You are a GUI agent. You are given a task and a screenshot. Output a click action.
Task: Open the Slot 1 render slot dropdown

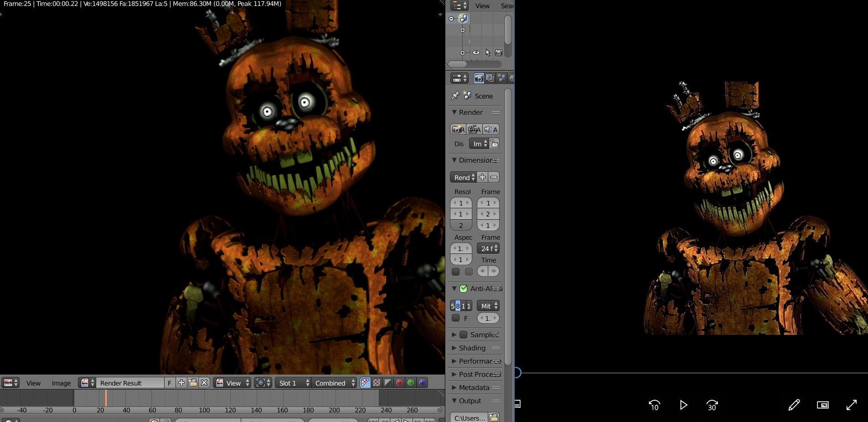[x=293, y=383]
